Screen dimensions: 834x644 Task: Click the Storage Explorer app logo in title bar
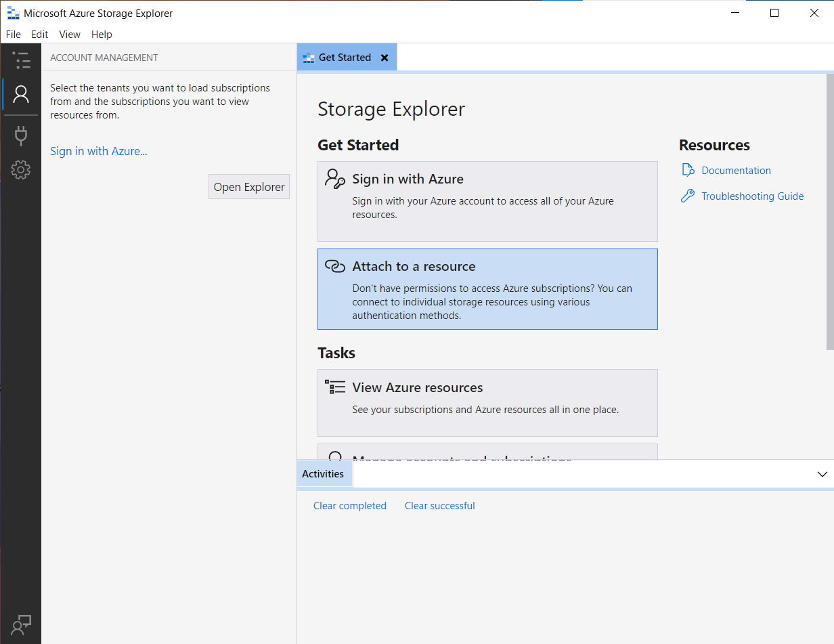coord(13,13)
